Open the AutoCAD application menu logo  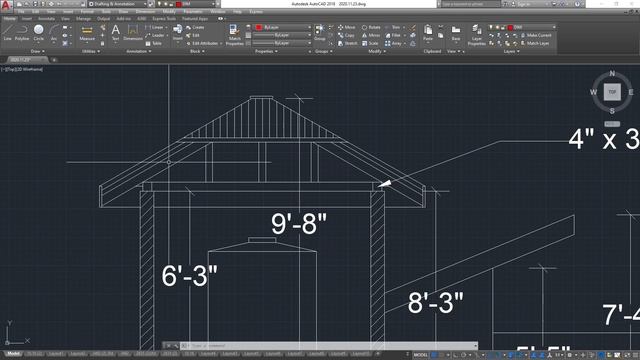pyautogui.click(x=6, y=5)
